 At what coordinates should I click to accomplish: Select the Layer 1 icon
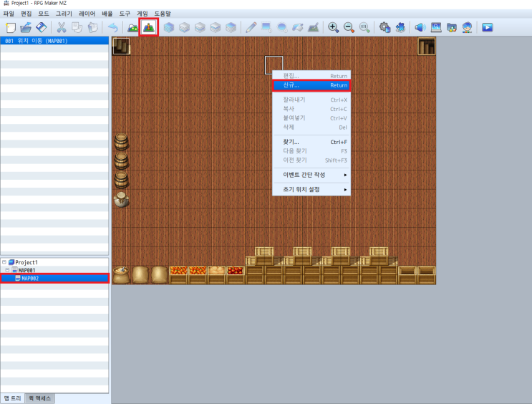(184, 27)
